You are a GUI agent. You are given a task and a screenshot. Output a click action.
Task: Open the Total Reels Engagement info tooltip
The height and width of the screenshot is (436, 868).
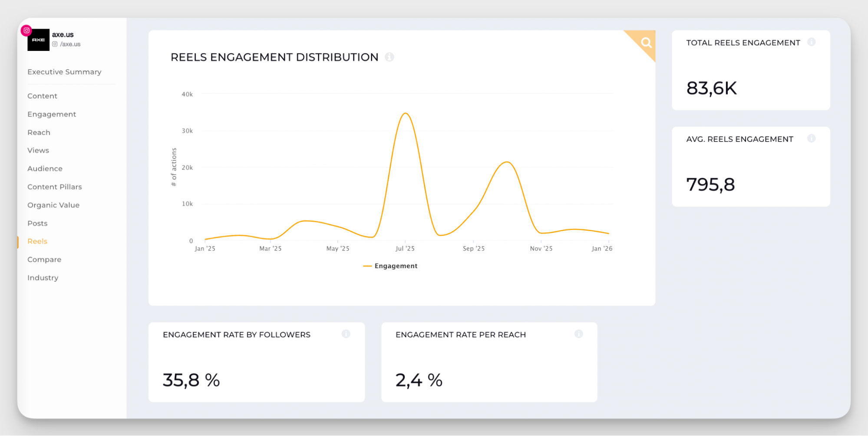[811, 42]
